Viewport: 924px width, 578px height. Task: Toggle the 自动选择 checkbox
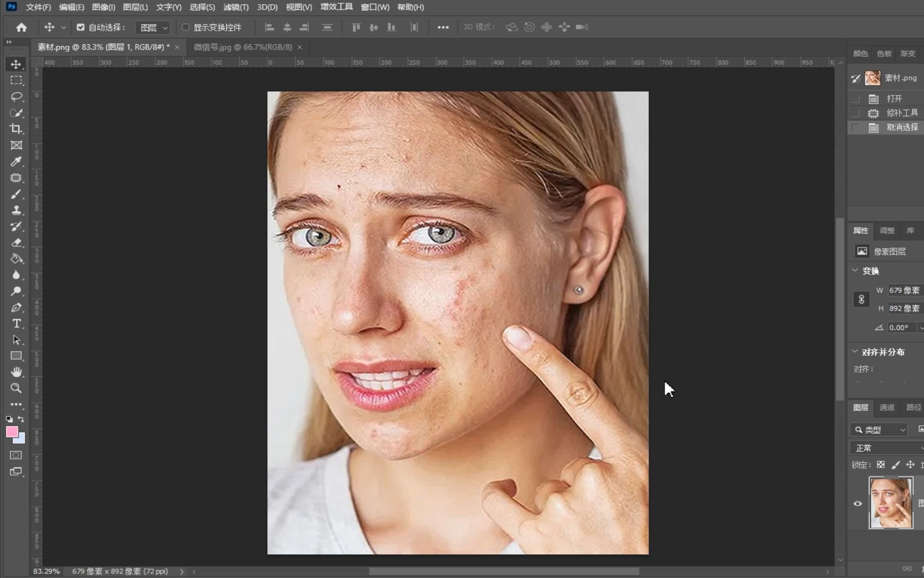81,27
